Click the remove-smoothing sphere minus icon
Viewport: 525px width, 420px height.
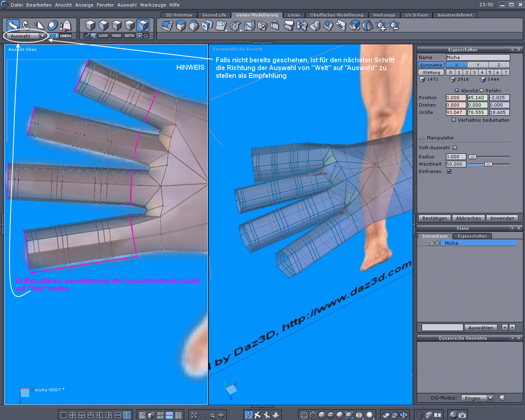394,26
